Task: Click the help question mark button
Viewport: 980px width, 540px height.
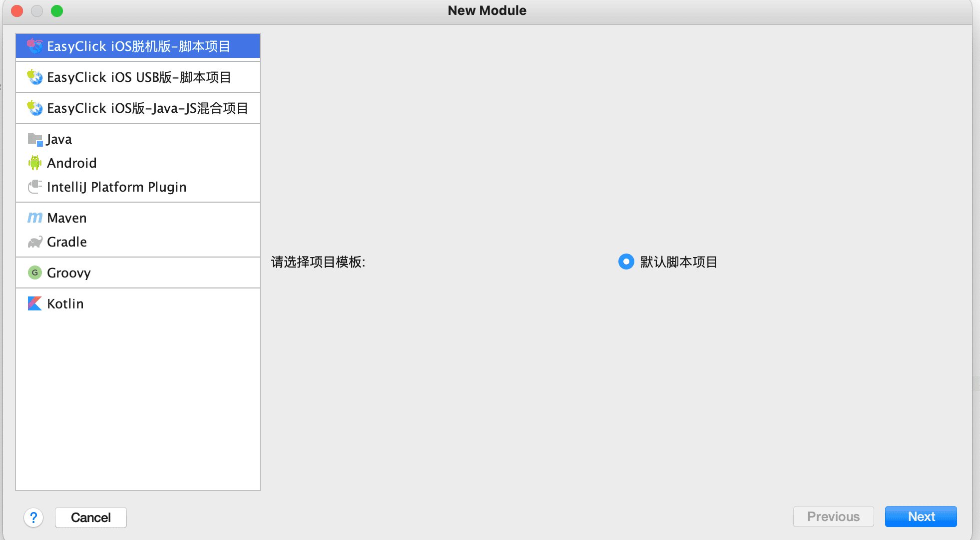Action: point(33,518)
